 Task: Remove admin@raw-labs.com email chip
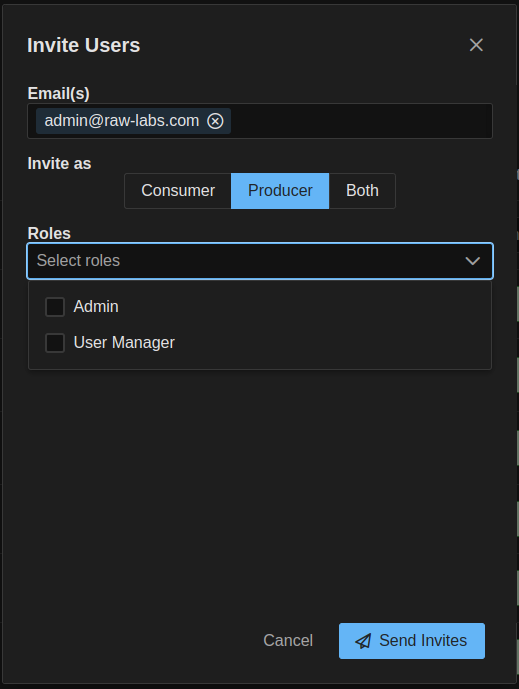tap(215, 121)
